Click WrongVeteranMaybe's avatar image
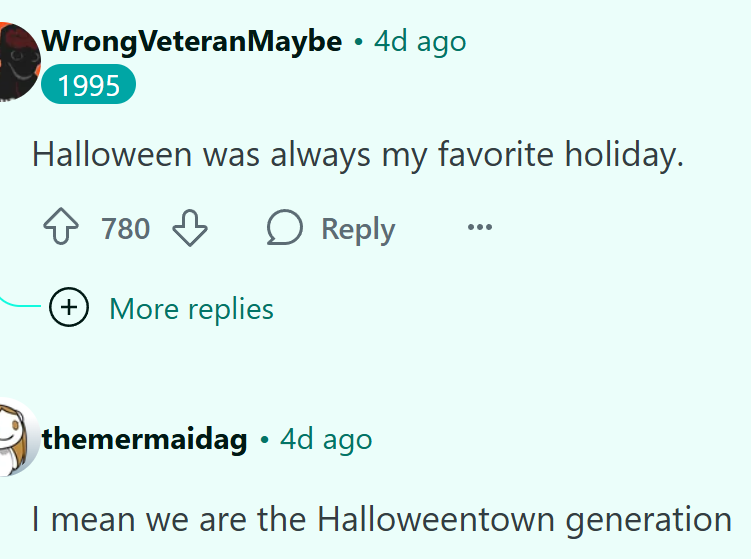Image resolution: width=751 pixels, height=559 pixels. [x=18, y=61]
